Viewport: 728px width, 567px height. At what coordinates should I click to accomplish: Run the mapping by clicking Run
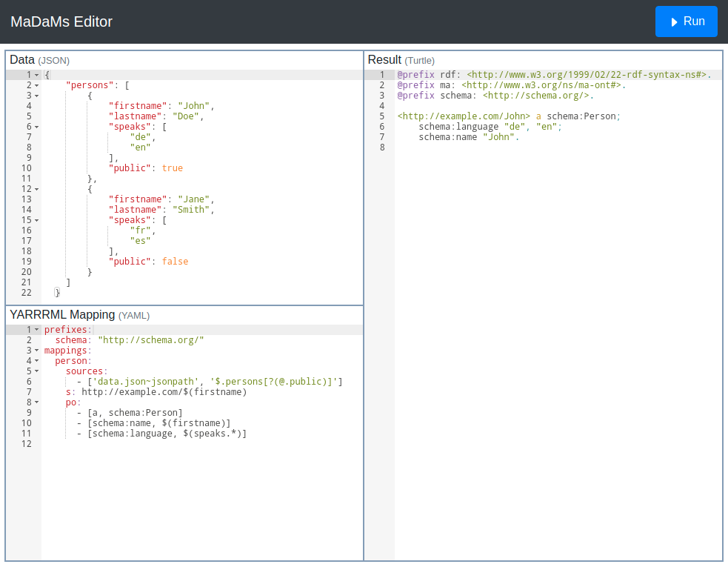686,21
